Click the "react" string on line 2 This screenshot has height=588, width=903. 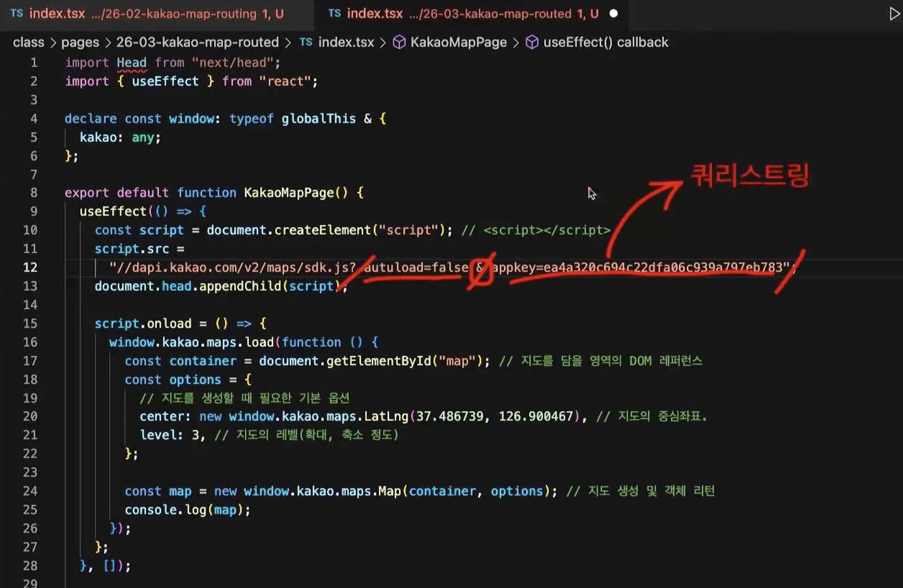[x=285, y=81]
